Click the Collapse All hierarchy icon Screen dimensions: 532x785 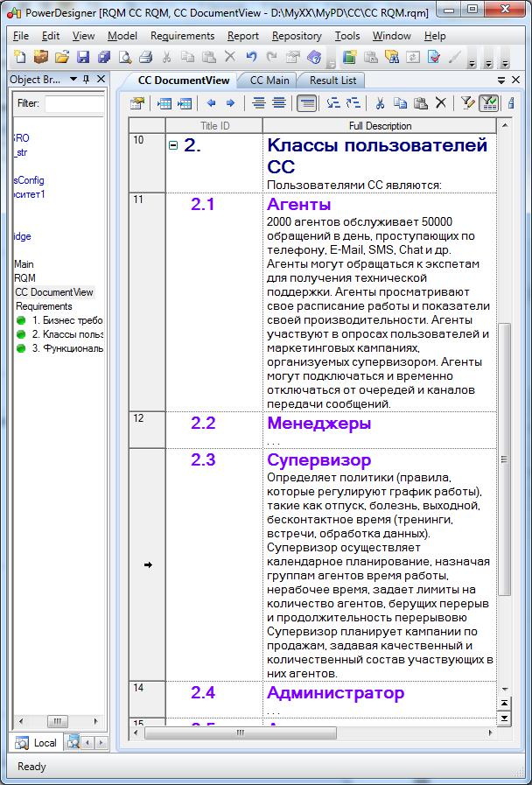coord(353,103)
